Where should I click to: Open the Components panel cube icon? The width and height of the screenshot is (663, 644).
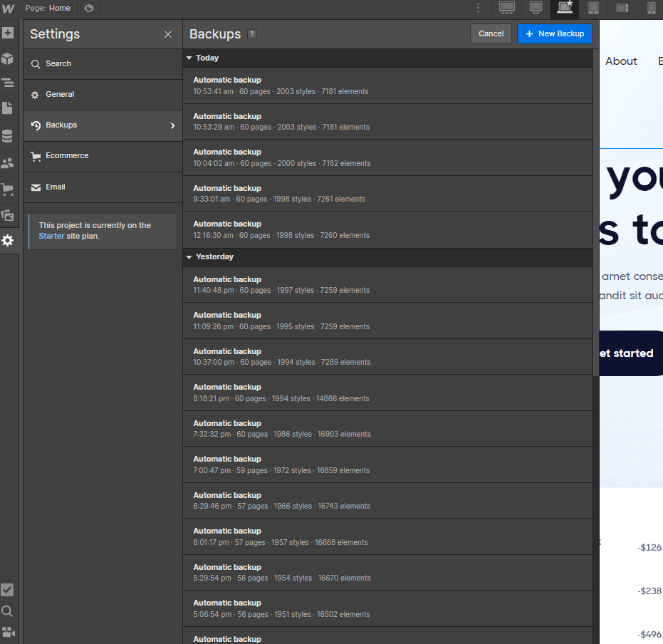click(x=9, y=58)
